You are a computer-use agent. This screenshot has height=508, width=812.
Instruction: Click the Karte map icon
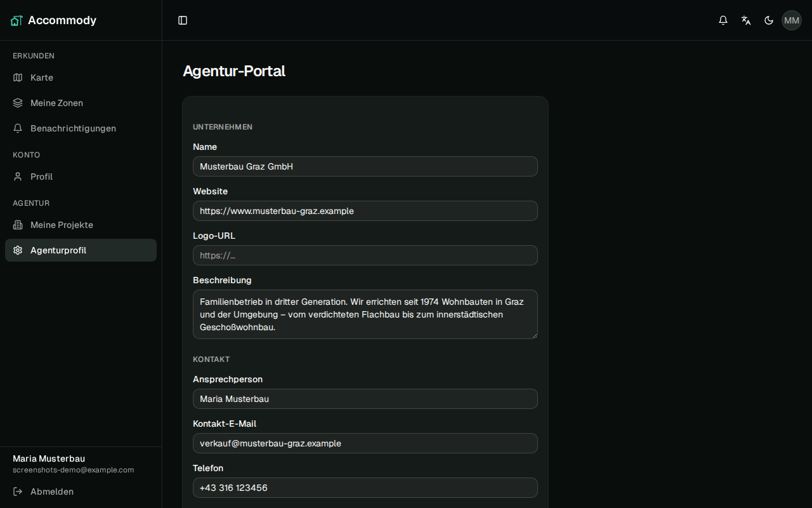pyautogui.click(x=18, y=77)
